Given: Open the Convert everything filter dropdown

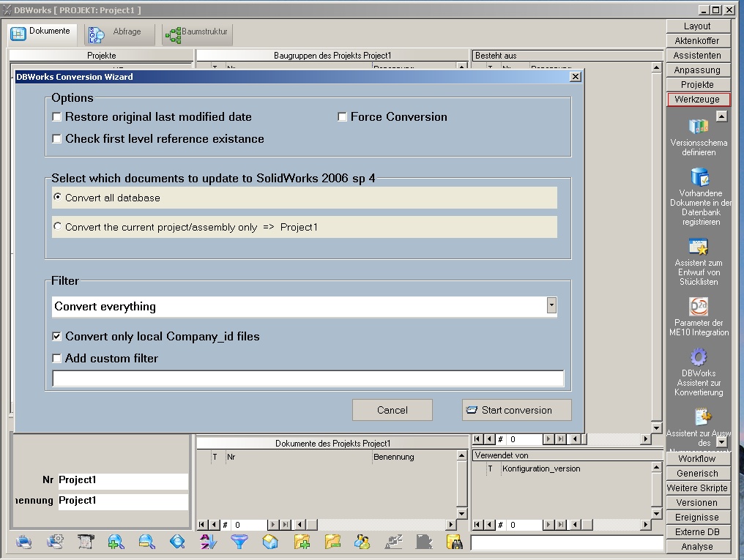Looking at the screenshot, I should (551, 306).
